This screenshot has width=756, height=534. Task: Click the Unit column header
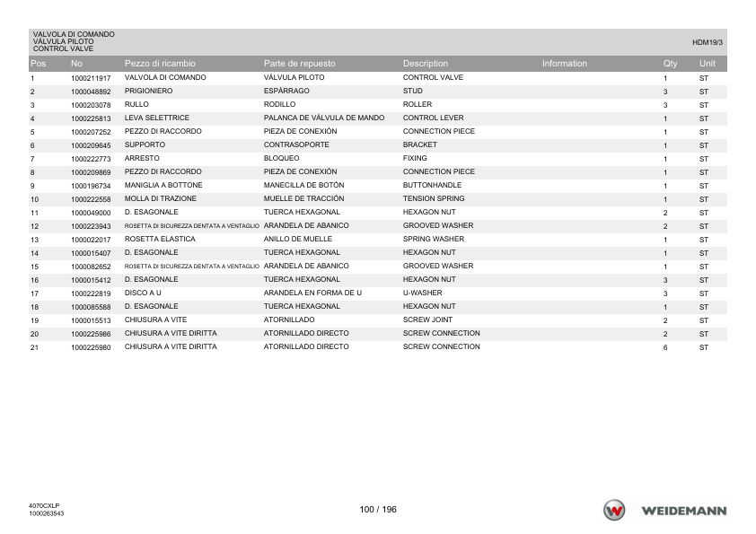[708, 64]
